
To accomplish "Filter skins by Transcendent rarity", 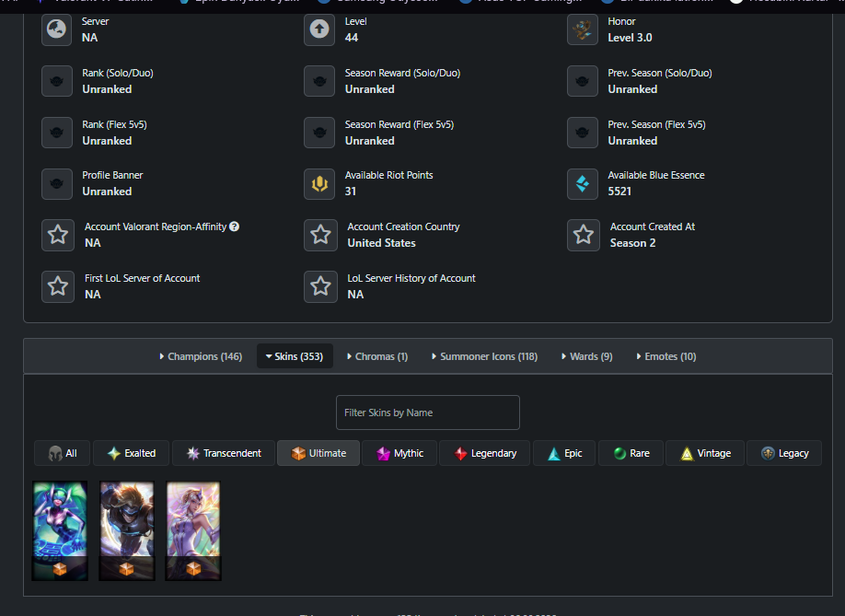I will (224, 453).
